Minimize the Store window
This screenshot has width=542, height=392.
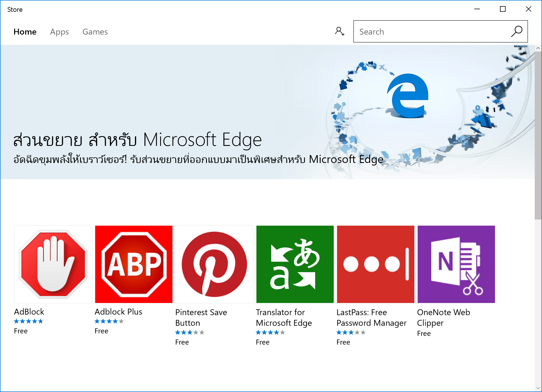click(477, 9)
